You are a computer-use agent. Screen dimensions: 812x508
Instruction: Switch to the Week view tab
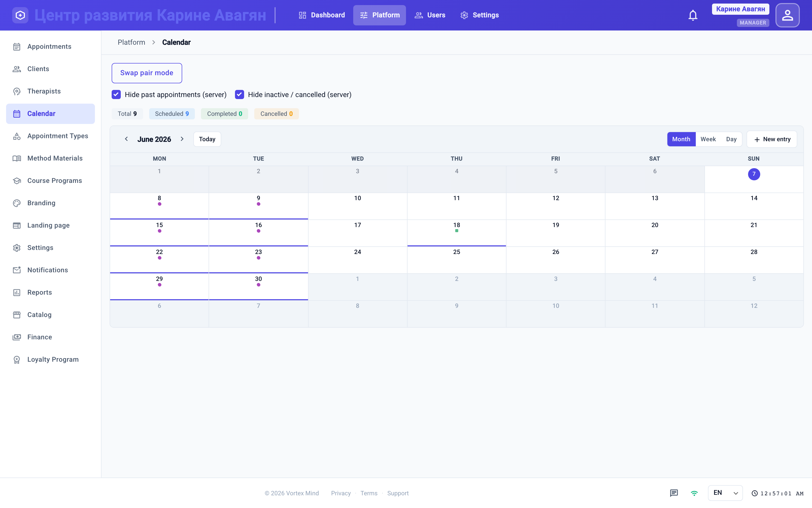[708, 139]
